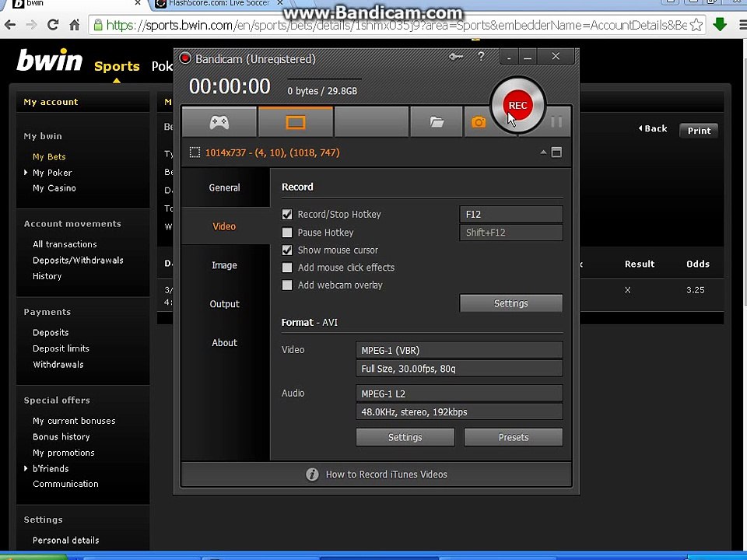Image resolution: width=747 pixels, height=560 pixels.
Task: Click the green download arrow extension
Action: (x=720, y=24)
